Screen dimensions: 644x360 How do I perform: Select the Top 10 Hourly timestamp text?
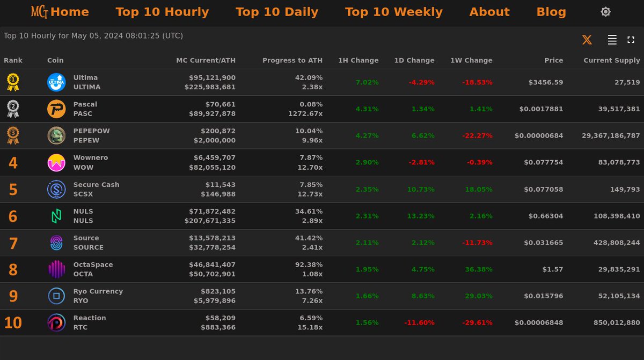pos(93,36)
